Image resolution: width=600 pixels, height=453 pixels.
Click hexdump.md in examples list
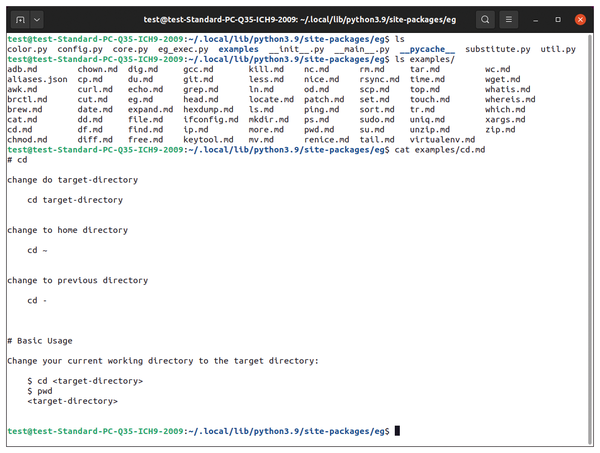(x=208, y=109)
